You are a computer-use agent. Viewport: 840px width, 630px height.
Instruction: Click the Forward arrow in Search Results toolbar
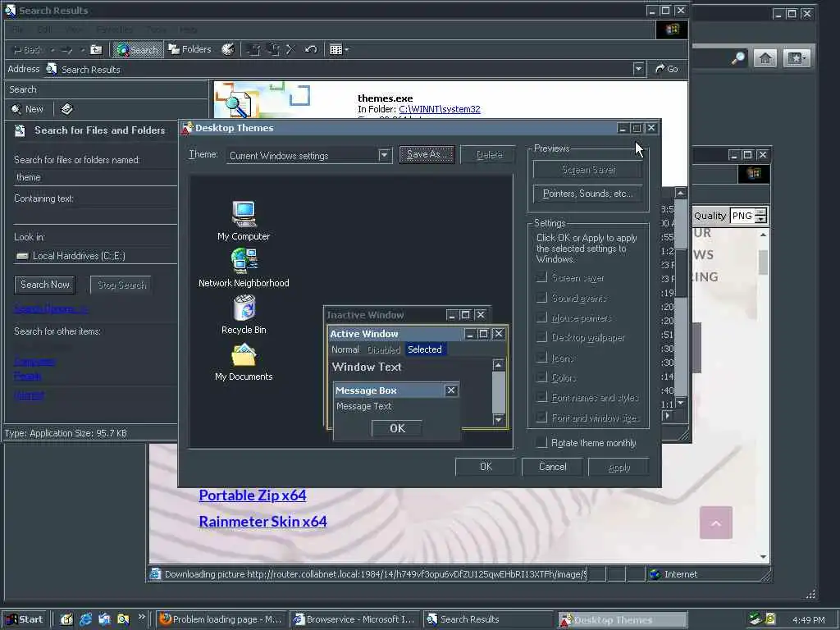coord(67,50)
